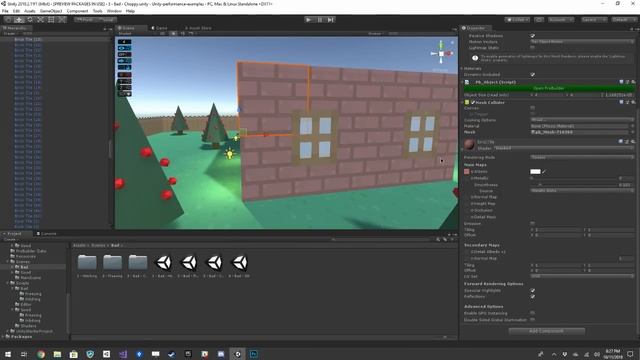640x360 pixels.
Task: Switch to the Game tab
Action: [160, 28]
